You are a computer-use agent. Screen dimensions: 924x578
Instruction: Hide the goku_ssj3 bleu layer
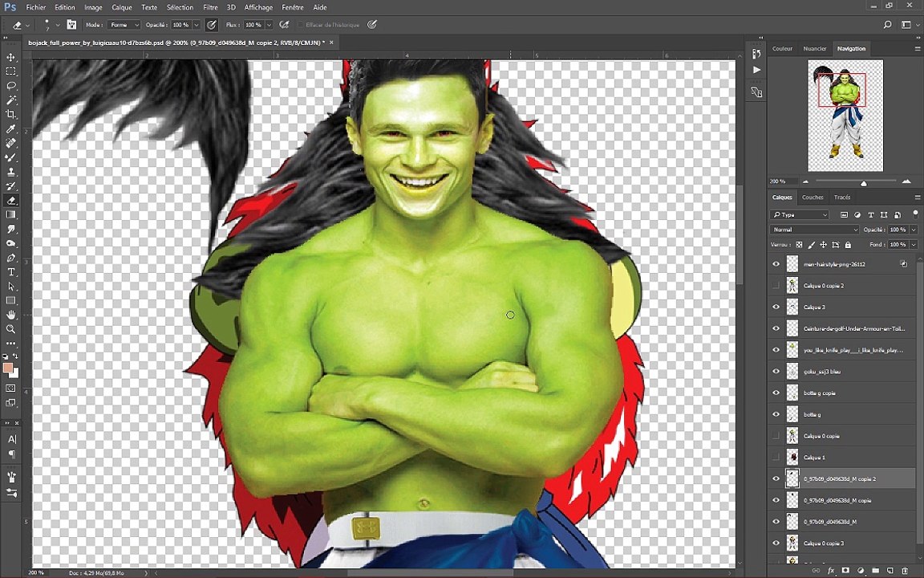coord(776,372)
